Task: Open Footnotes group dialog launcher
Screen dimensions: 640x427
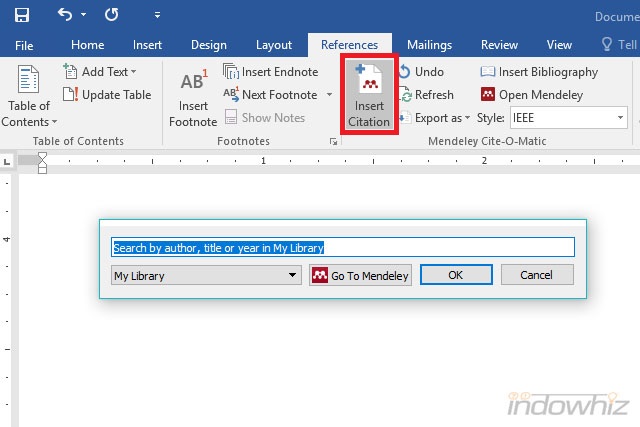Action: coord(333,142)
